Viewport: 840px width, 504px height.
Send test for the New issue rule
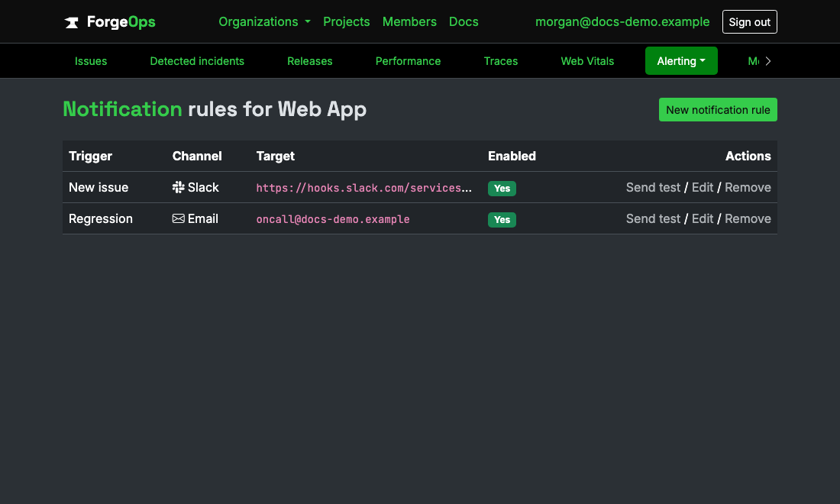pyautogui.click(x=653, y=187)
